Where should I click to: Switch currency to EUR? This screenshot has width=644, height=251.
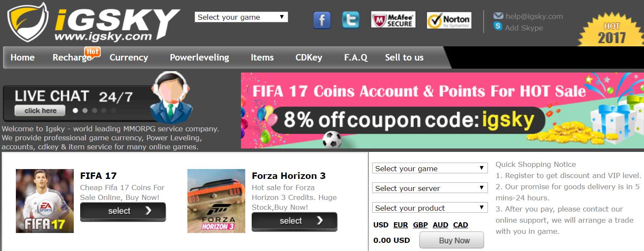(400, 225)
